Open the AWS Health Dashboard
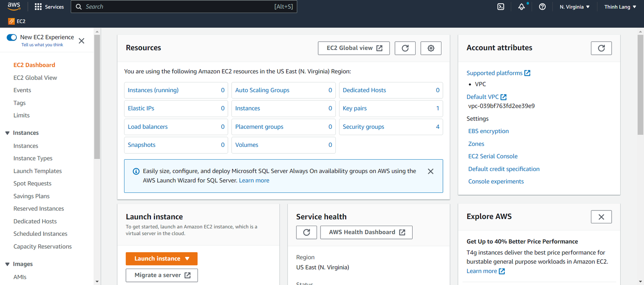644x285 pixels. point(366,232)
